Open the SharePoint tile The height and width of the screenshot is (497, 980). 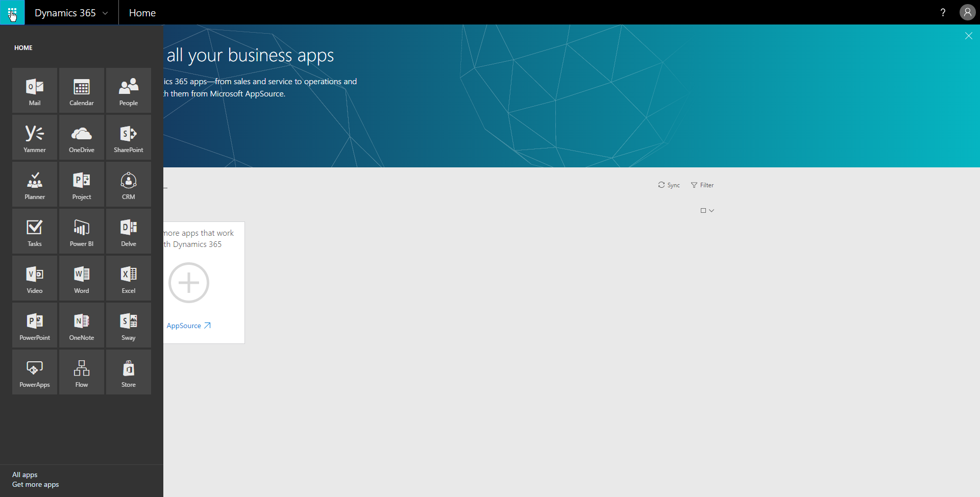pyautogui.click(x=129, y=137)
